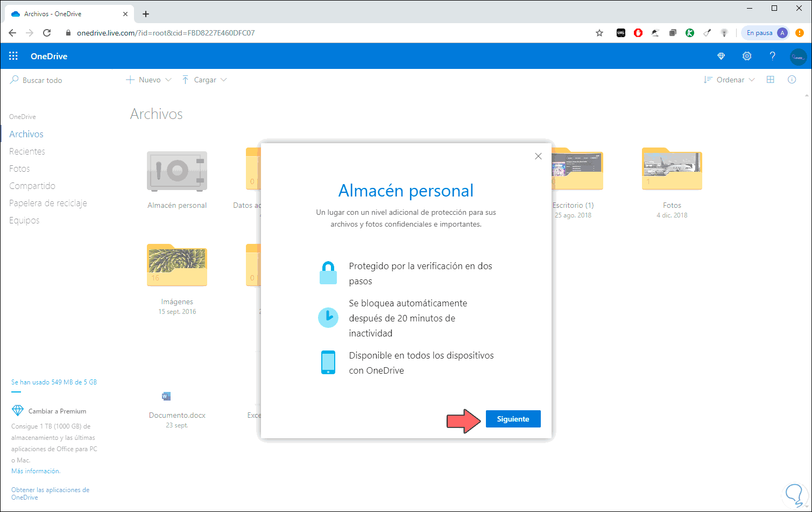Screen dimensions: 812x512
Task: Open the Ordenar sort dropdown
Action: (x=729, y=80)
